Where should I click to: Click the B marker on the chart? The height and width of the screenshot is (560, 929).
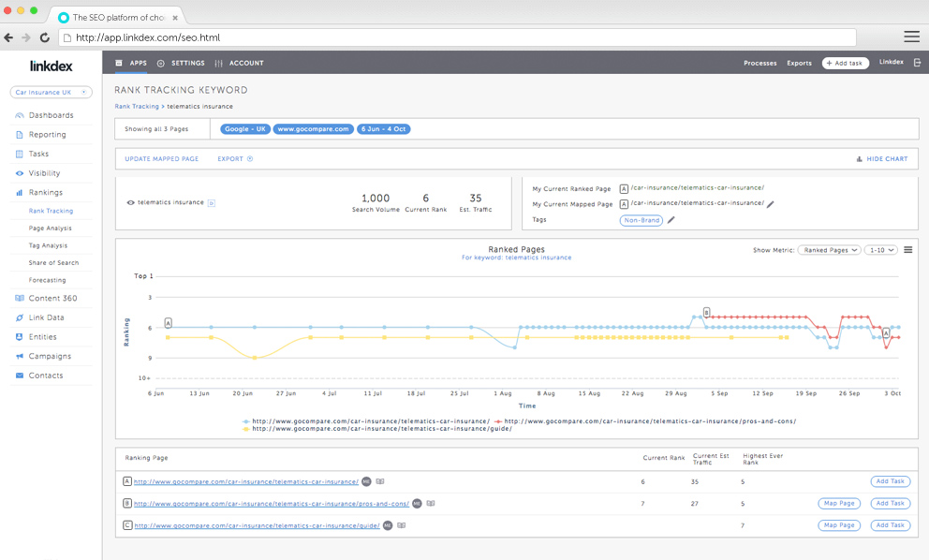pyautogui.click(x=706, y=312)
